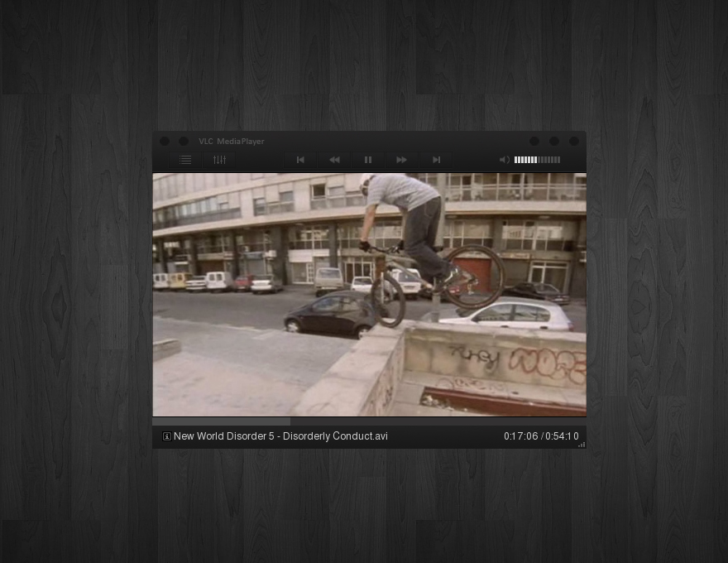Seek on the video progress bar
This screenshot has height=563, width=728.
pos(369,421)
